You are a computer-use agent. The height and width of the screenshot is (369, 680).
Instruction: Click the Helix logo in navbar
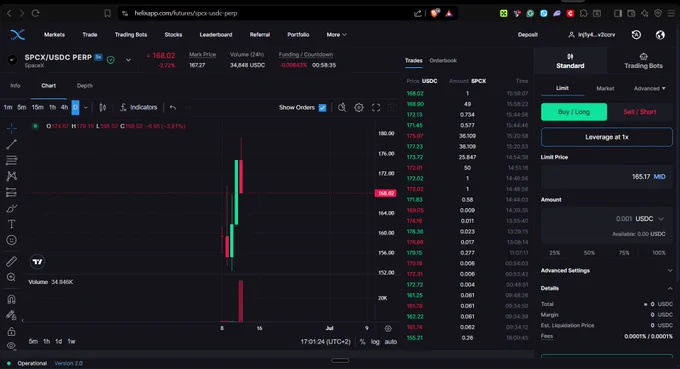pyautogui.click(x=17, y=35)
